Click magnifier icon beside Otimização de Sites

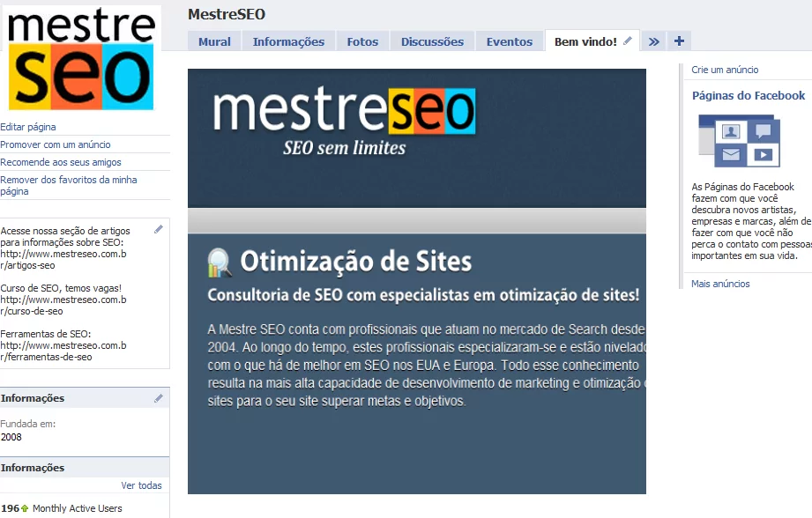(220, 262)
